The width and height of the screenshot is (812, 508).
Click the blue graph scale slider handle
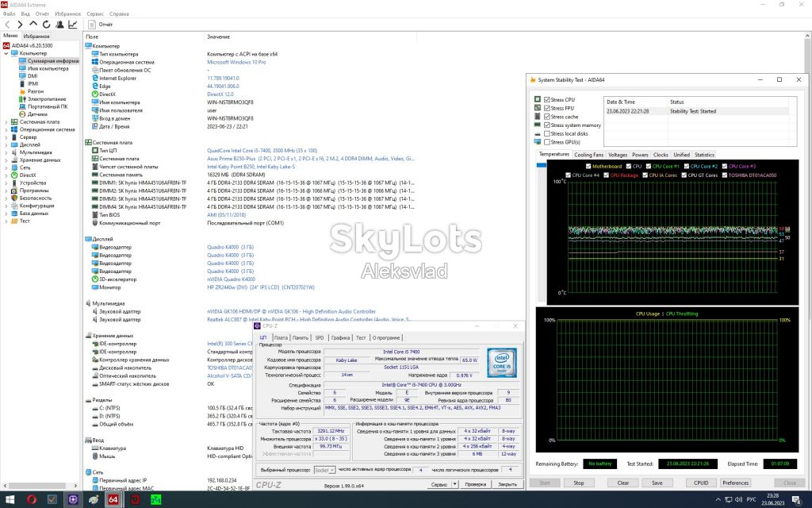(x=541, y=165)
